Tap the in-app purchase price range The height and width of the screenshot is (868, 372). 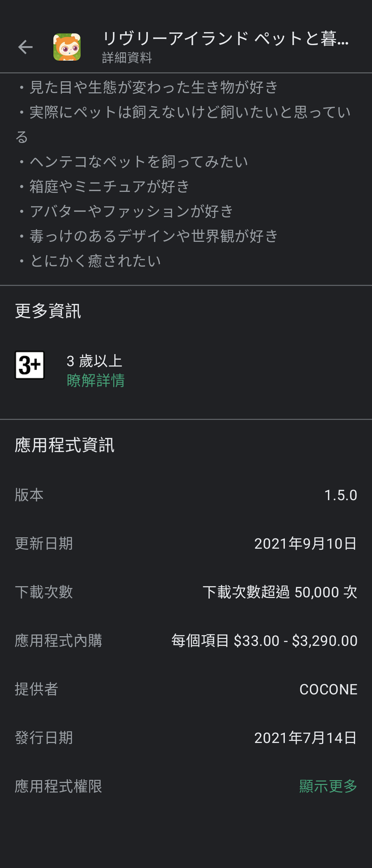[x=264, y=641]
